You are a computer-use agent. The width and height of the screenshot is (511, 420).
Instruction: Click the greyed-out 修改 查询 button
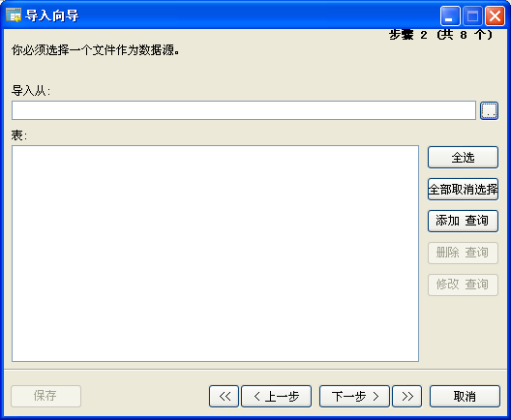(463, 285)
